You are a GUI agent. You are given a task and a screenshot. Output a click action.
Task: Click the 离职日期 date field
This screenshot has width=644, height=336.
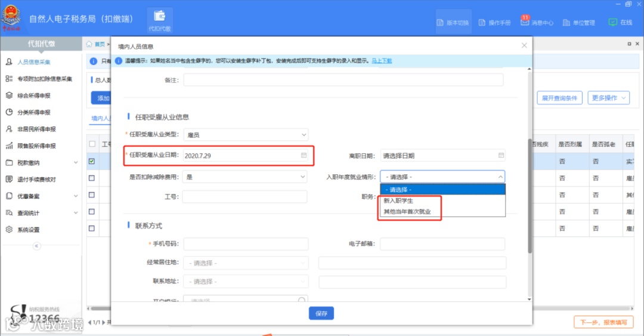tap(442, 155)
